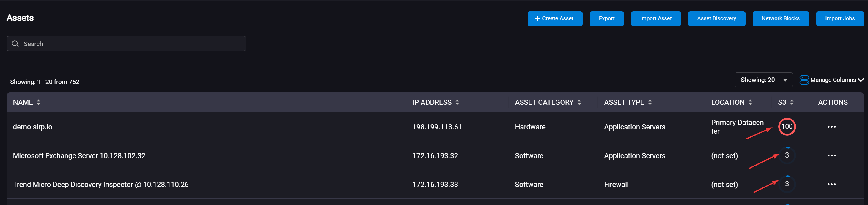Open Import Asset
The image size is (868, 205).
(x=655, y=18)
